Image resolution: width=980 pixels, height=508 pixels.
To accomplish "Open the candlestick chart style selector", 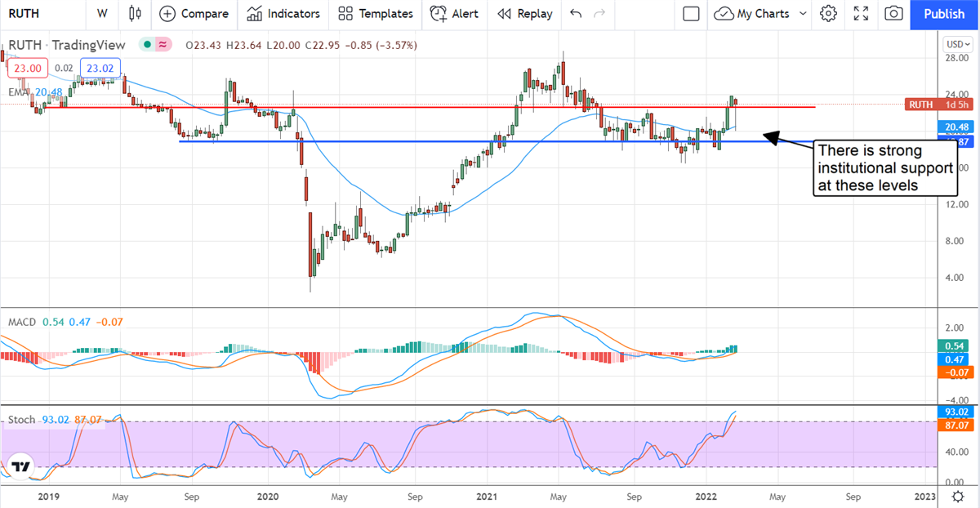I will pyautogui.click(x=136, y=14).
